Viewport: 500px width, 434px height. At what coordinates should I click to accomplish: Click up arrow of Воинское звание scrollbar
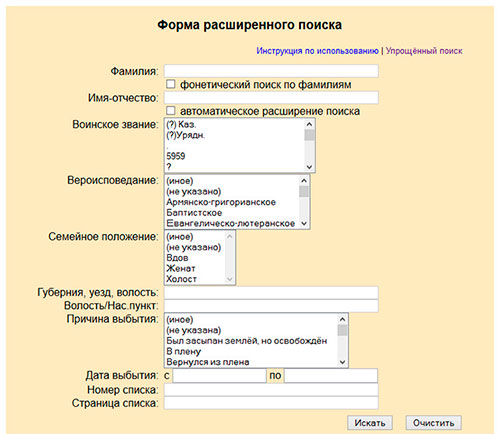coord(309,124)
